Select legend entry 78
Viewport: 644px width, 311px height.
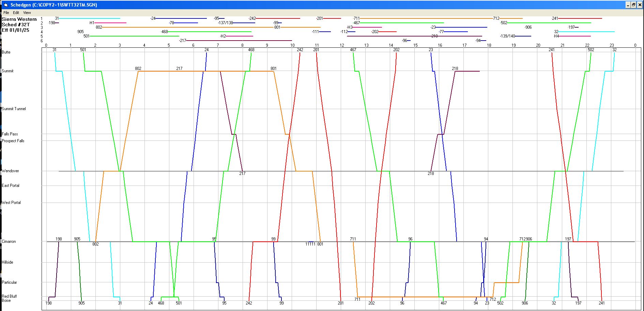(171, 23)
